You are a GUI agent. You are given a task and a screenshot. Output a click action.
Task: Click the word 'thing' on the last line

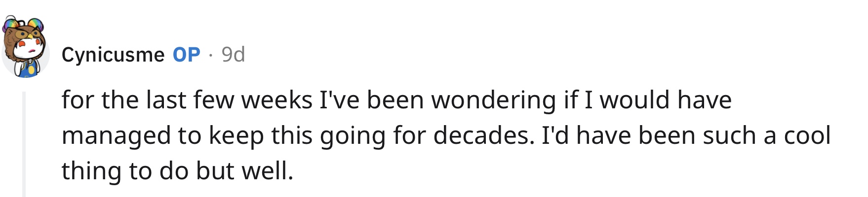91,172
